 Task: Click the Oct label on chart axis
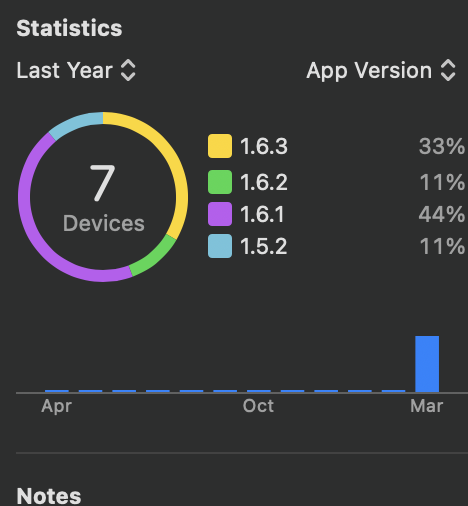click(258, 406)
